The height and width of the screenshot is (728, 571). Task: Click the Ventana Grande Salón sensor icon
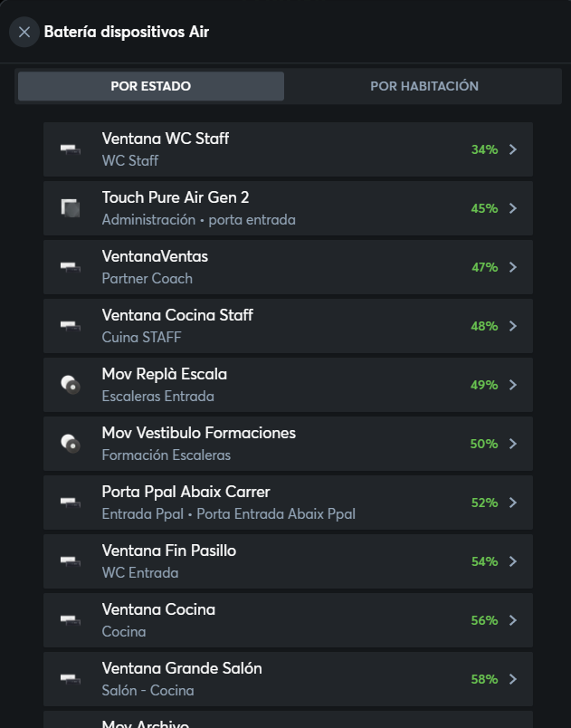[71, 679]
